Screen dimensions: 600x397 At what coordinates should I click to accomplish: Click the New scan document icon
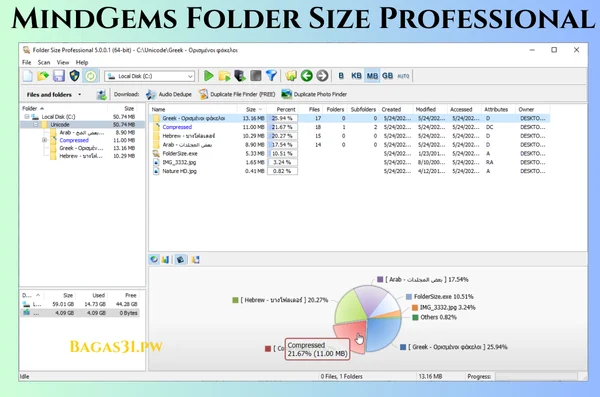[28, 76]
